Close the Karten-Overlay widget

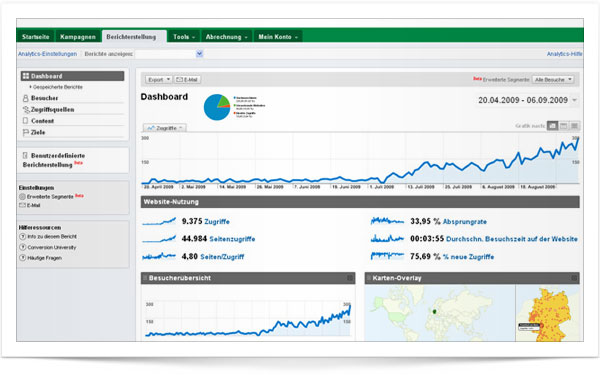click(x=574, y=278)
